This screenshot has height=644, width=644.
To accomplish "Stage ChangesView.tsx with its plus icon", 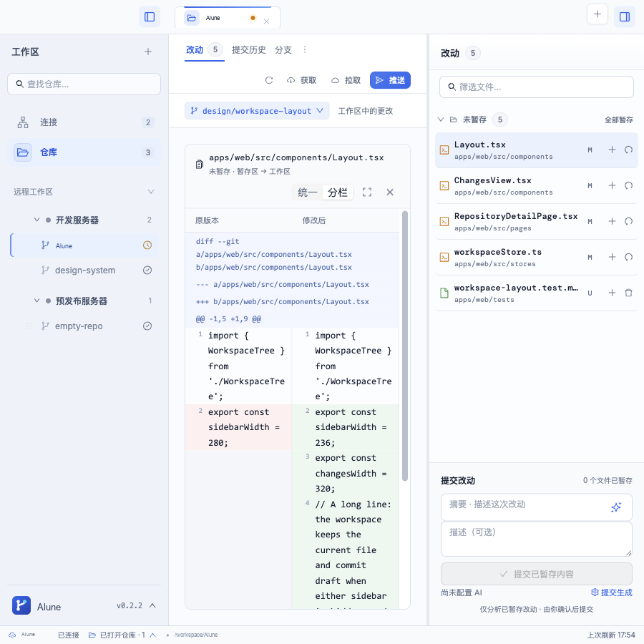I will point(612,185).
